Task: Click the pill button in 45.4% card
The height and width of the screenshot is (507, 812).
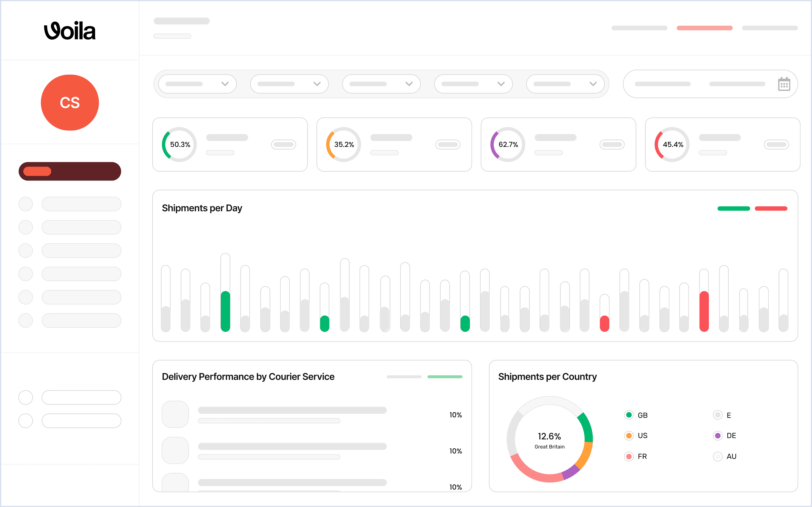Action: click(x=776, y=144)
